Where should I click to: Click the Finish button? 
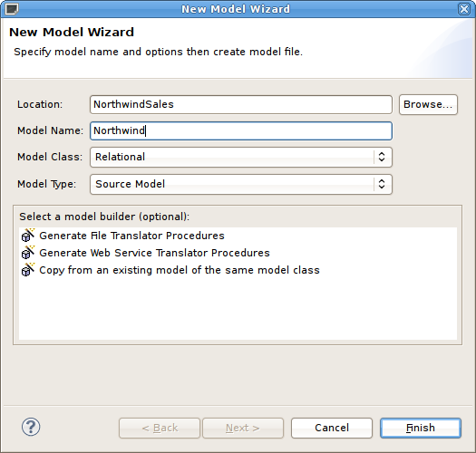tap(421, 429)
